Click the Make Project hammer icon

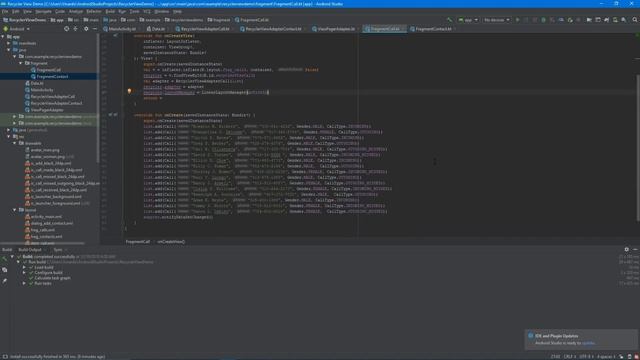pyautogui.click(x=449, y=20)
